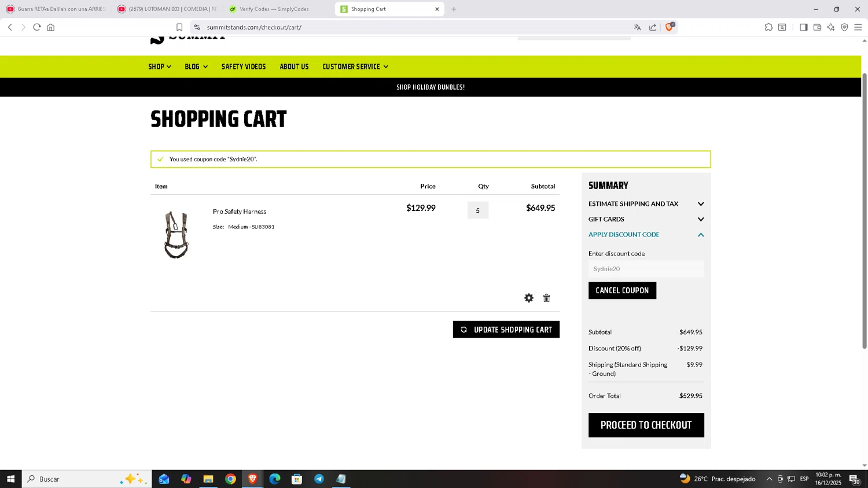Click the browser forward arrow
The width and height of the screenshot is (868, 488).
tap(23, 27)
